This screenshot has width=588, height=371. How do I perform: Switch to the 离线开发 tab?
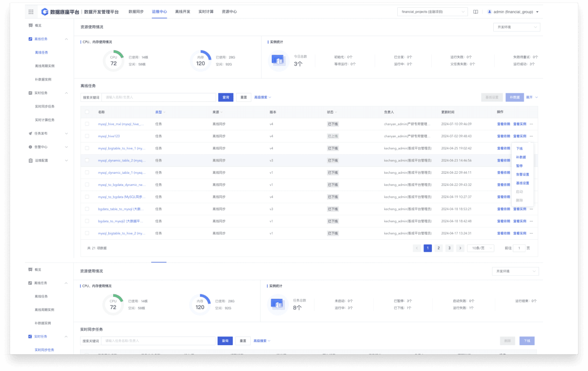pyautogui.click(x=182, y=12)
